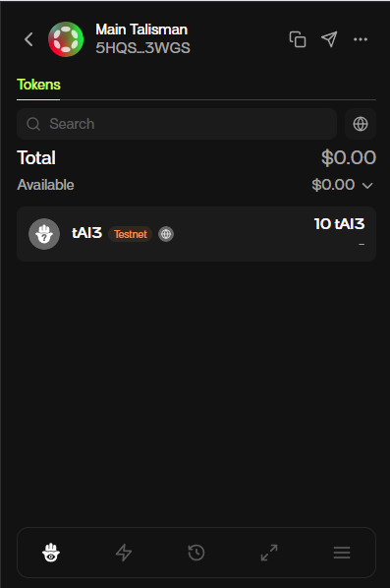Open transaction history clock icon

[x=196, y=553]
